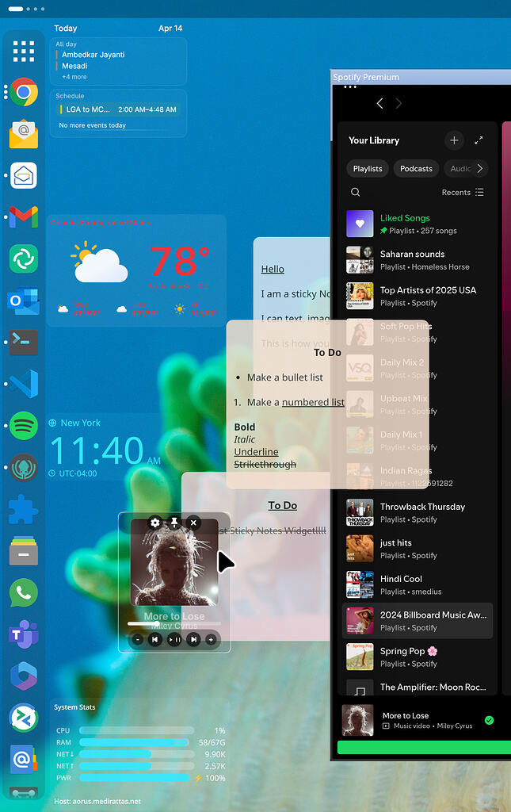
Task: Open the Ambedkar Jayanti calendar event
Action: [x=93, y=55]
